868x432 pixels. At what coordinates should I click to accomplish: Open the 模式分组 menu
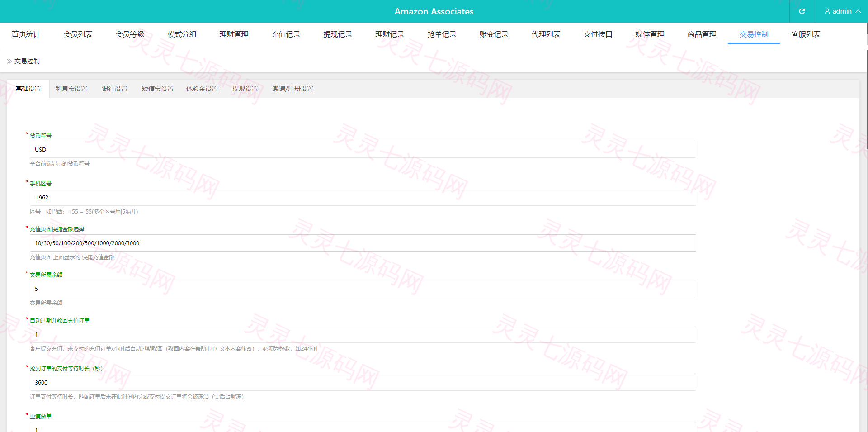(182, 34)
